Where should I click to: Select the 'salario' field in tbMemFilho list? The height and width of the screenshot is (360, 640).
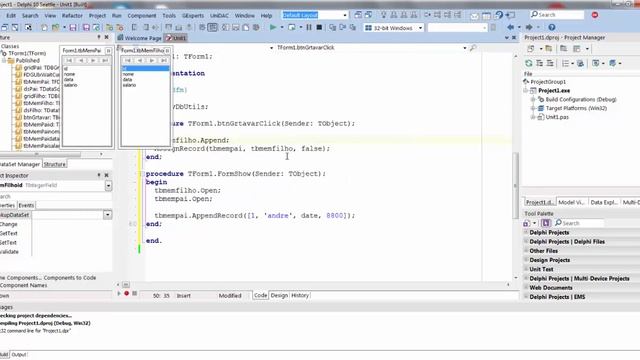129,85
